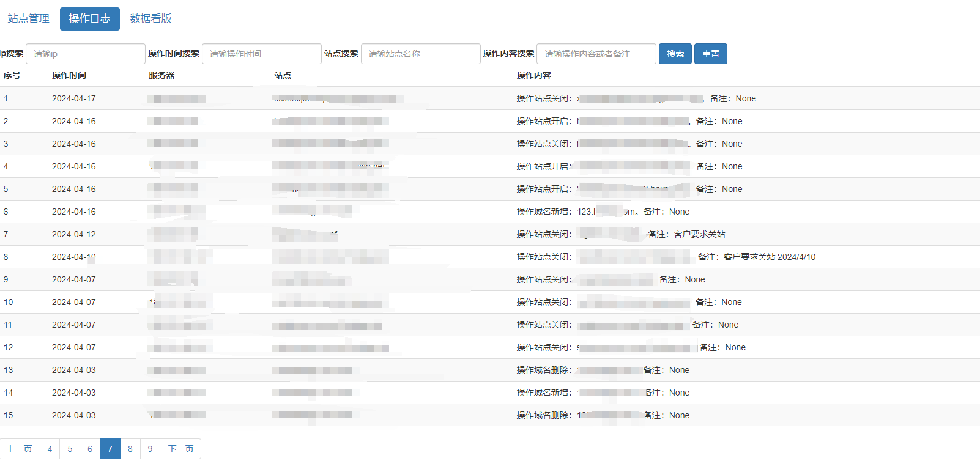Go to page 6
This screenshot has width=980, height=472.
90,449
